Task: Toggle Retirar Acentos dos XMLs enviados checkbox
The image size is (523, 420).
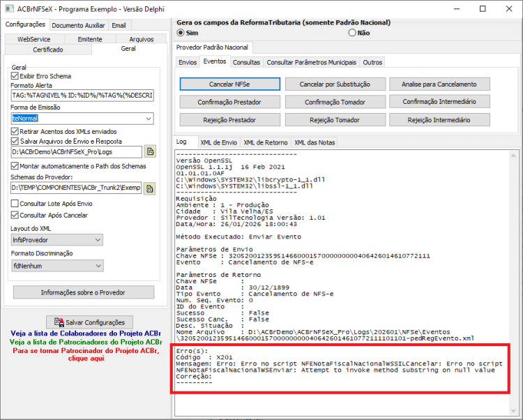Action: click(x=15, y=131)
